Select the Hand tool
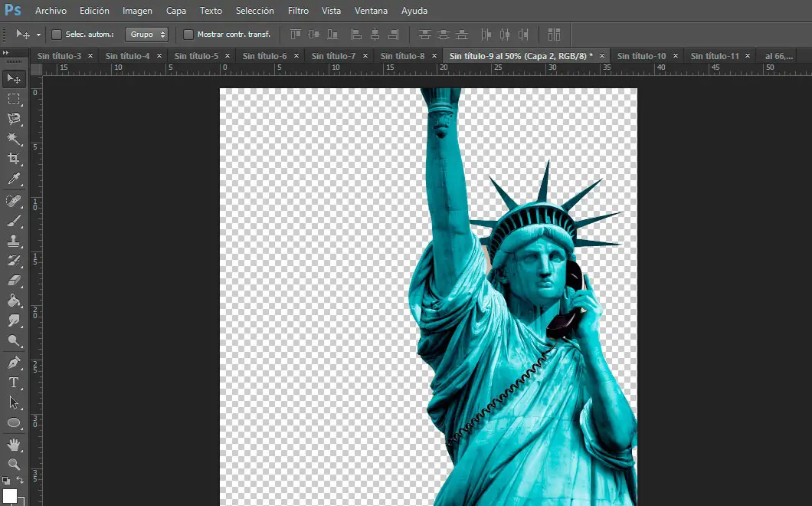 coord(14,445)
